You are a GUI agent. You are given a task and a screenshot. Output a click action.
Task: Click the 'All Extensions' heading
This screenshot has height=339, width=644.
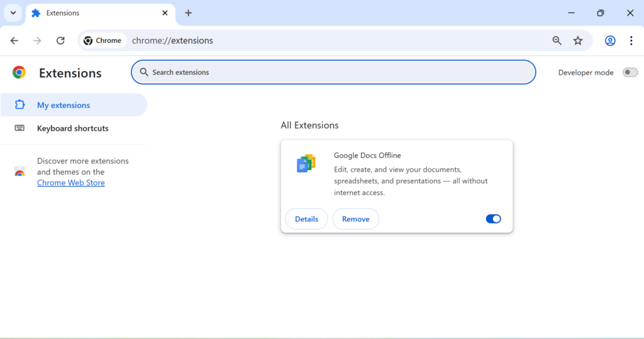(309, 125)
